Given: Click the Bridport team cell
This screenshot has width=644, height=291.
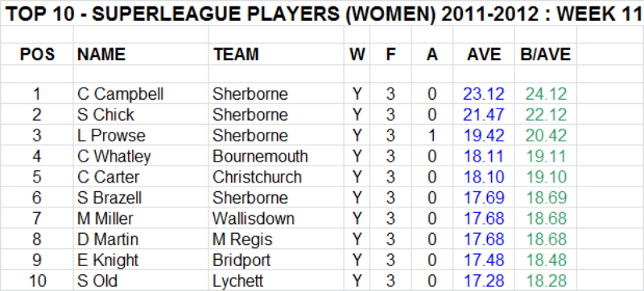Looking at the screenshot, I should (276, 260).
